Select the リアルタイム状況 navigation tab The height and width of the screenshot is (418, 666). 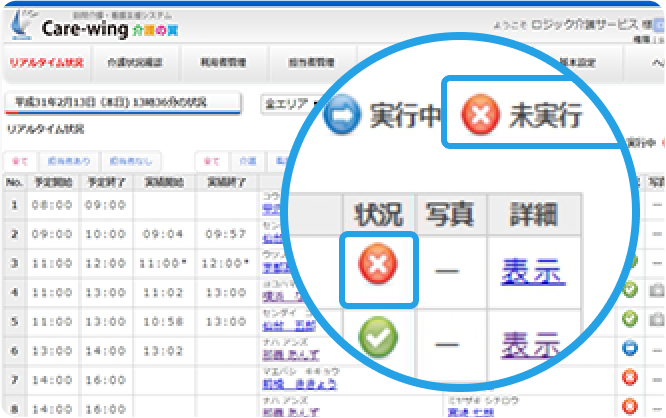point(47,63)
